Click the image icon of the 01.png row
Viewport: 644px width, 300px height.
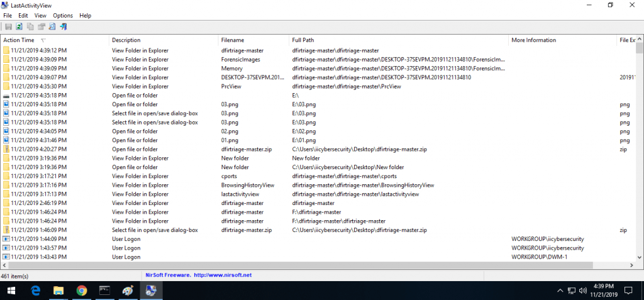click(6, 140)
